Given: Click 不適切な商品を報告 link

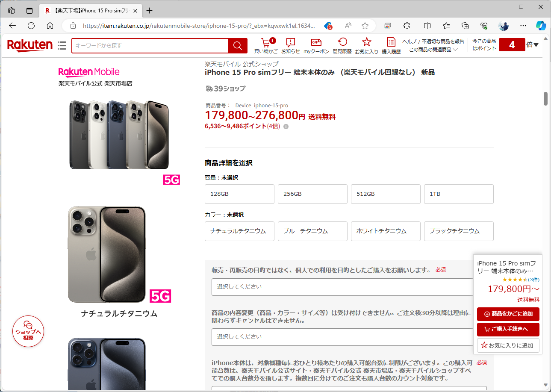Looking at the screenshot, I should coord(443,41).
